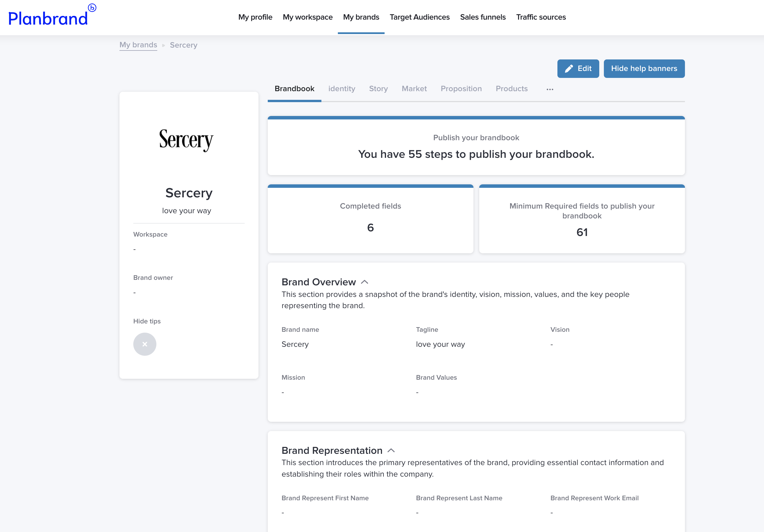Go to My workspace
Screen dimensions: 764x532
click(x=308, y=17)
